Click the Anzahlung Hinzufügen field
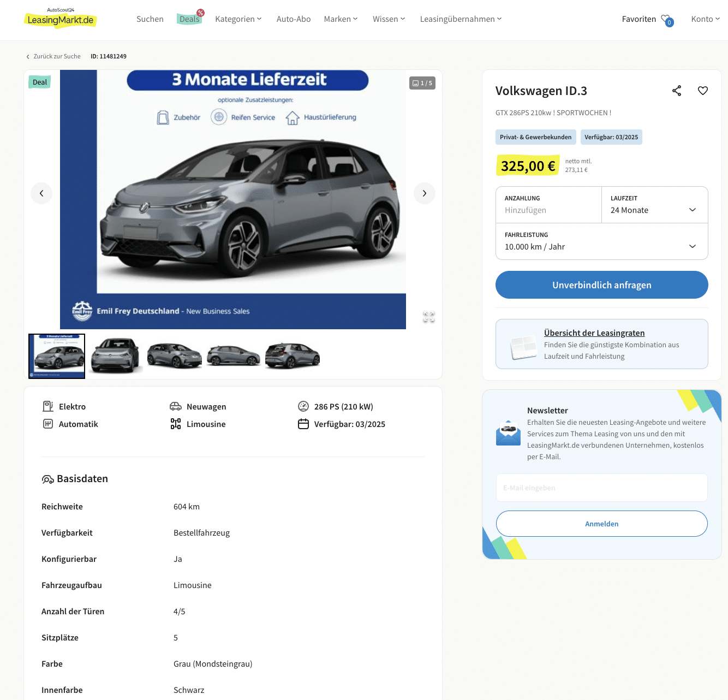The height and width of the screenshot is (700, 728). pos(549,205)
